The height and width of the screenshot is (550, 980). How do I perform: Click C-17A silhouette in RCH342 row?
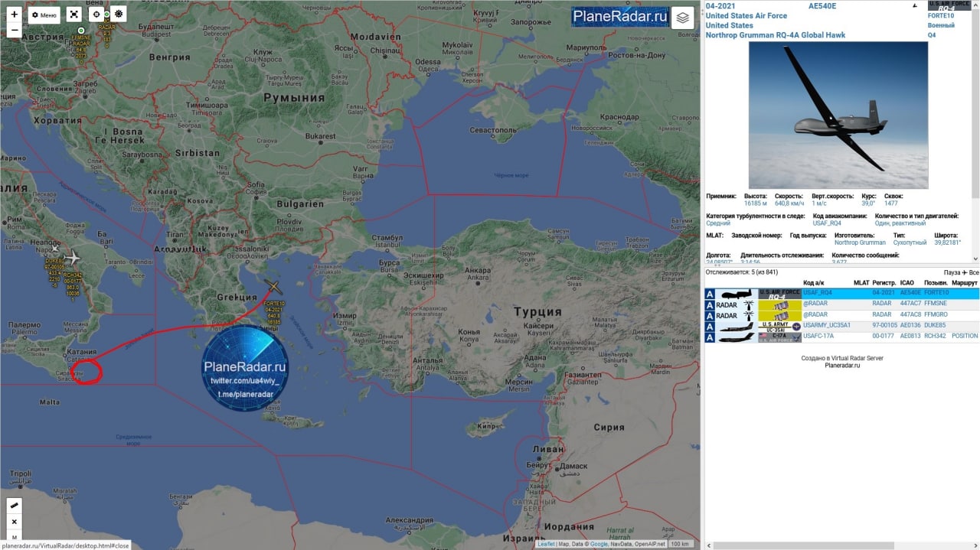point(737,337)
